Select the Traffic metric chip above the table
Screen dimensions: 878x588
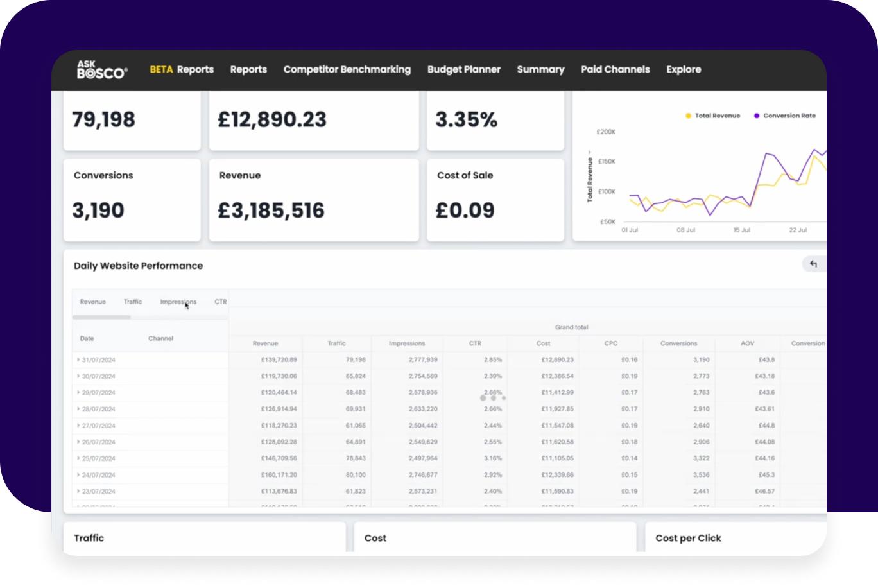133,302
